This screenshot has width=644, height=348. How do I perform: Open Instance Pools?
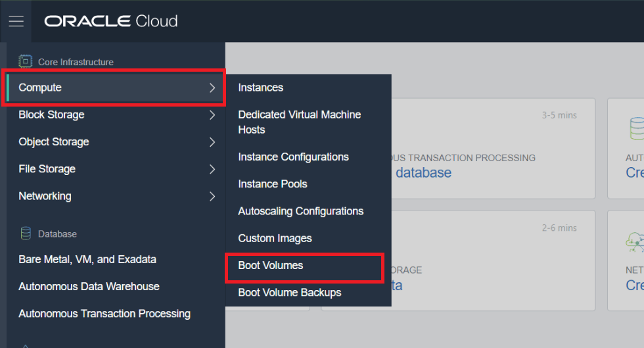(273, 184)
